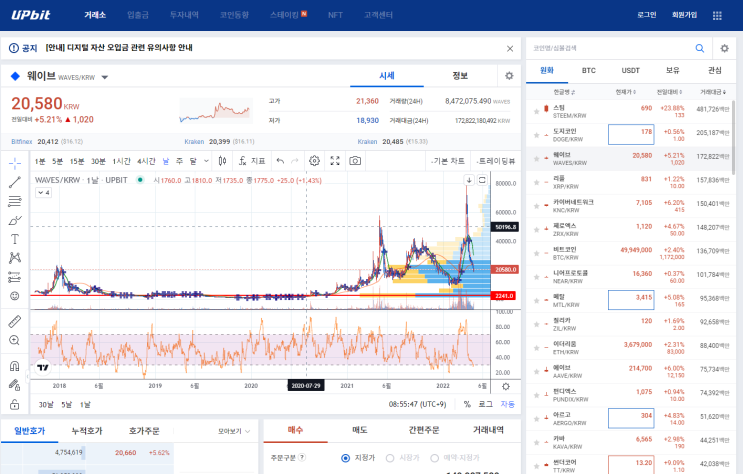Open the forecast and measurement tool

[x=15, y=277]
